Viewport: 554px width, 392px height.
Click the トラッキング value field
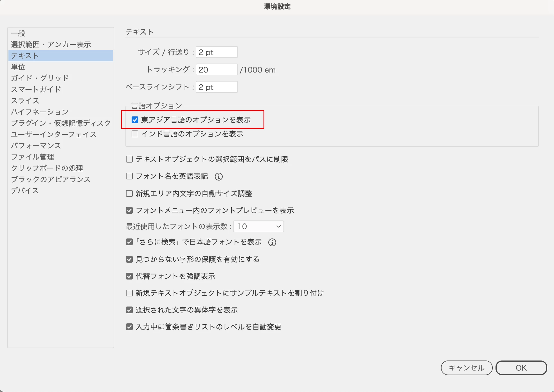point(217,70)
